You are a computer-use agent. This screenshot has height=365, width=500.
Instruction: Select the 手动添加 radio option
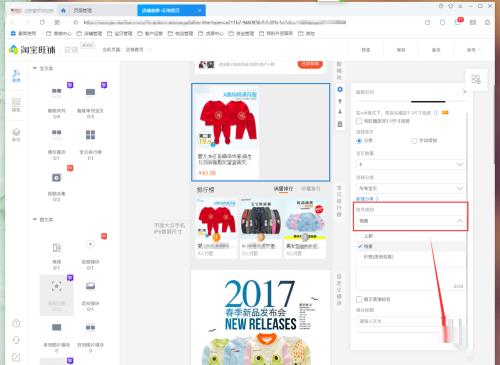click(414, 141)
